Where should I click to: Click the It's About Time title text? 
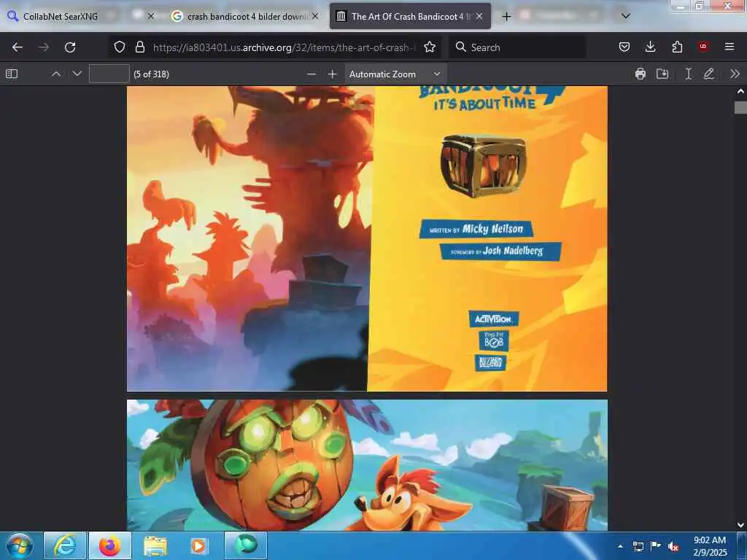coord(484,103)
